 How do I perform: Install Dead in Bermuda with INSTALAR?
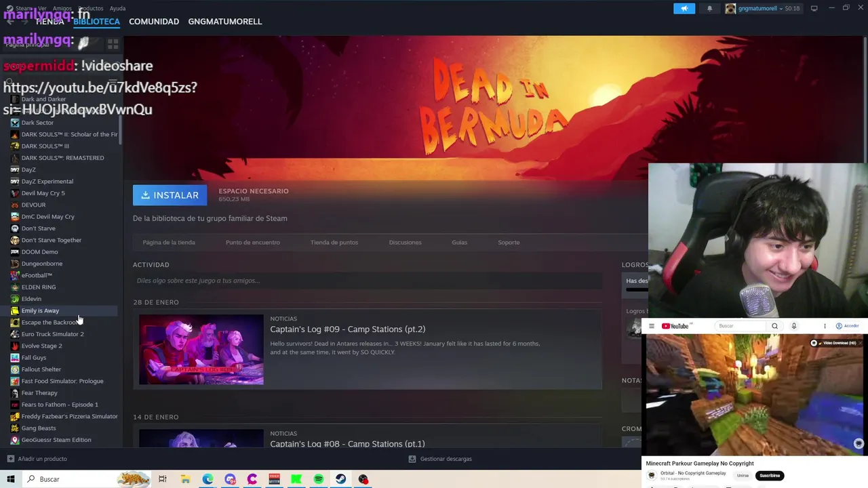point(170,195)
